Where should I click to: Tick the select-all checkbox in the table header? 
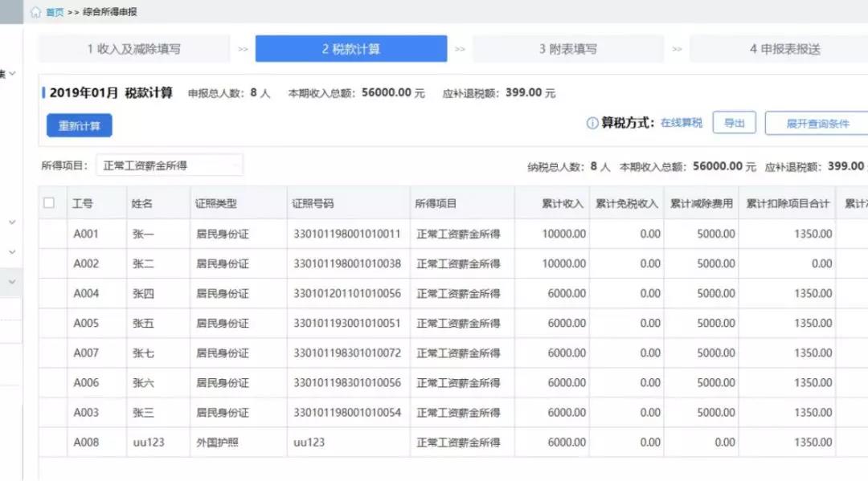click(49, 203)
